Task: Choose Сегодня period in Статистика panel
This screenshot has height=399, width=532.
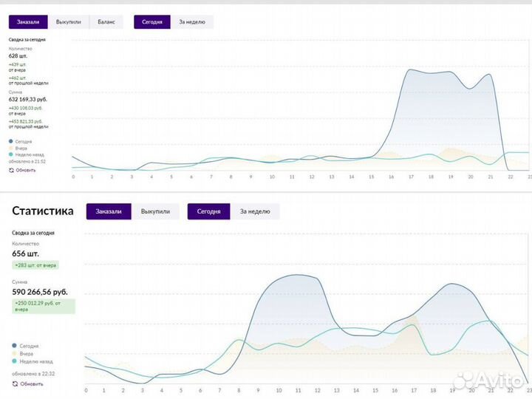Action: (209, 212)
